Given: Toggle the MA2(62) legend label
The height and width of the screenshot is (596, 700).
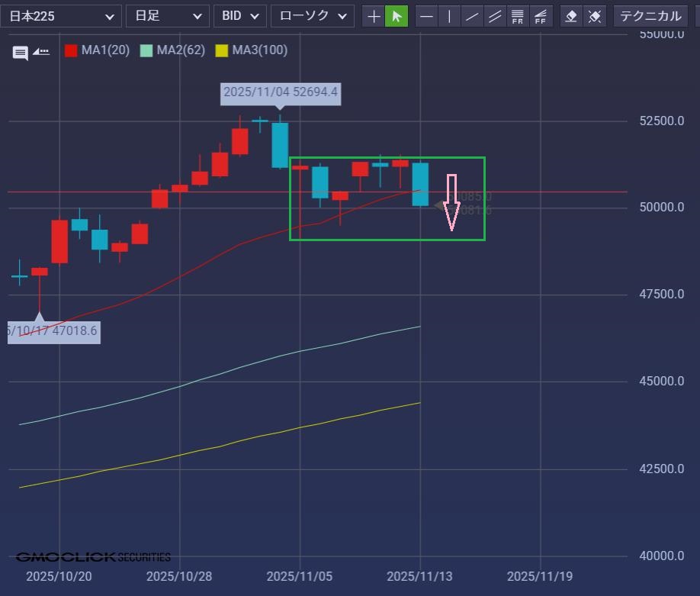Looking at the screenshot, I should pyautogui.click(x=180, y=50).
